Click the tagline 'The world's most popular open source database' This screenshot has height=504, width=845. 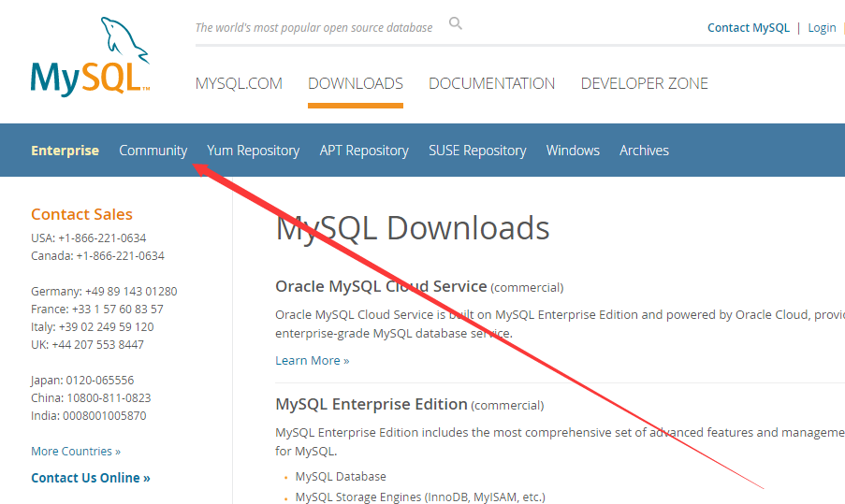click(313, 27)
